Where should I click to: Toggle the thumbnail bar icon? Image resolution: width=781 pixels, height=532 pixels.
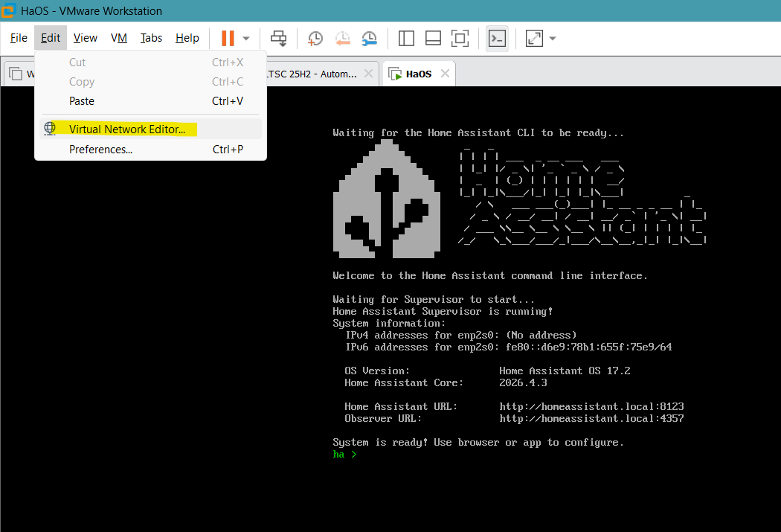(433, 39)
